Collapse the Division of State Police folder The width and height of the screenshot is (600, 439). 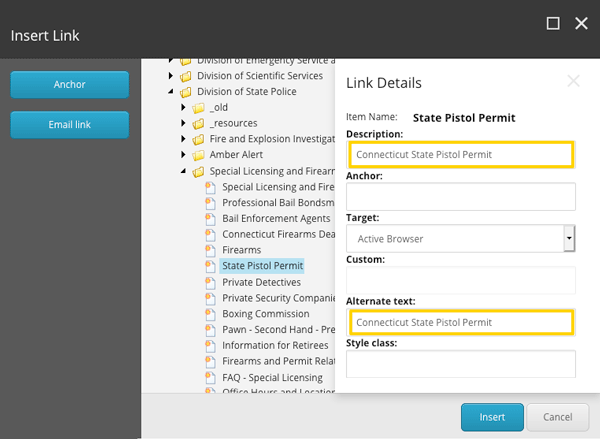click(x=171, y=92)
